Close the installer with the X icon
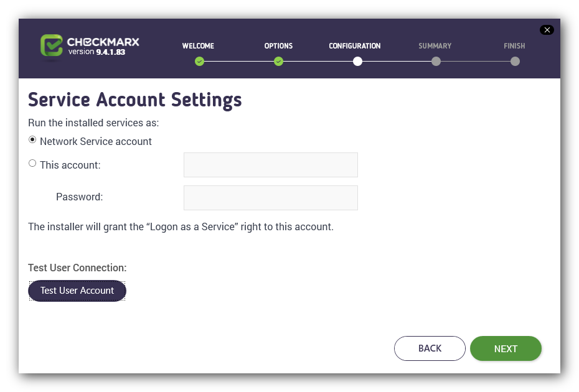Screen dimensions: 579x392 [x=547, y=30]
